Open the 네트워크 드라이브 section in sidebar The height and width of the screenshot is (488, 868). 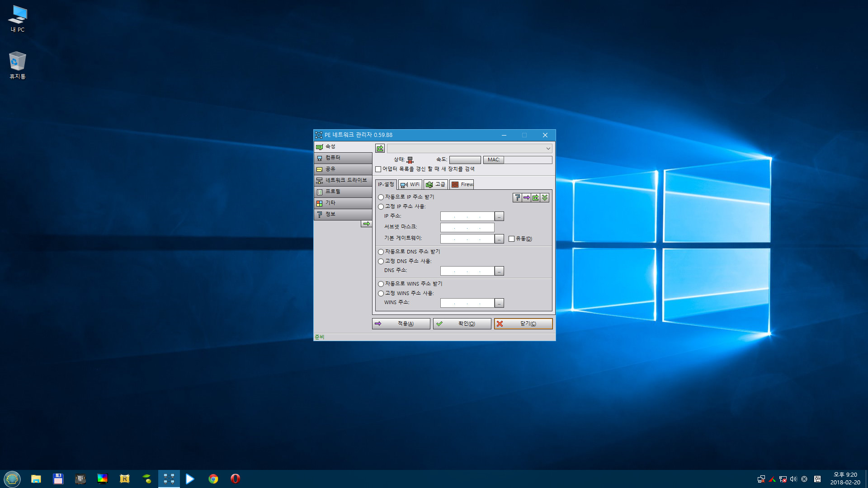343,181
